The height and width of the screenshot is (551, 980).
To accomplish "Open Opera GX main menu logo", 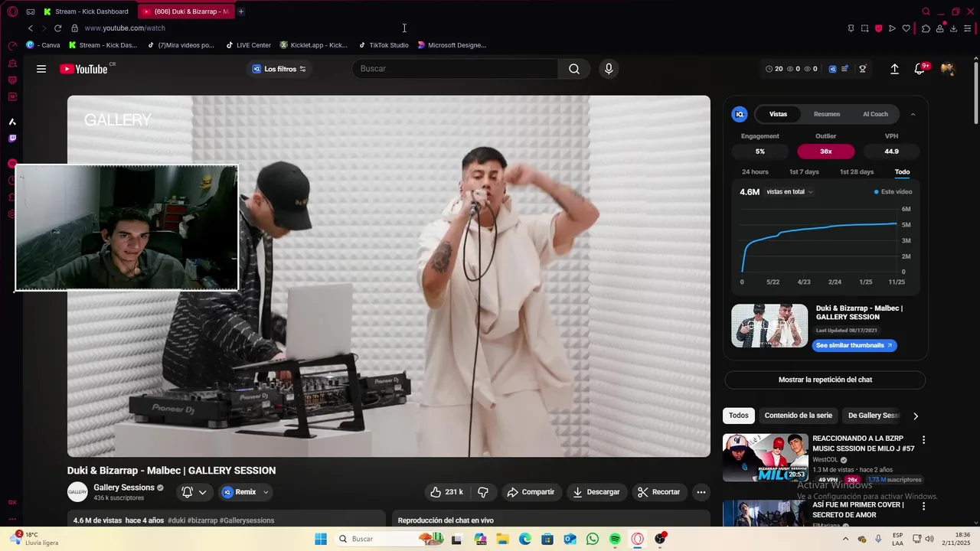I will (x=12, y=11).
